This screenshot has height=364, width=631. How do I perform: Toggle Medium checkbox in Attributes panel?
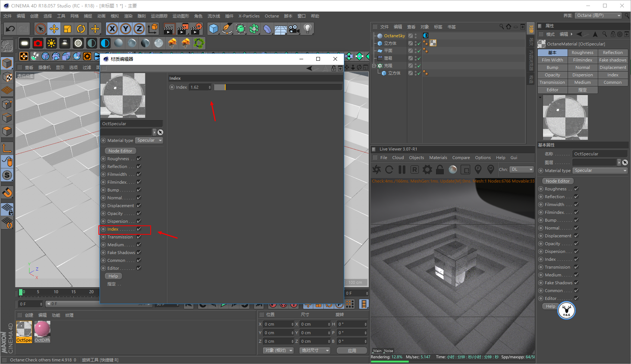click(577, 275)
